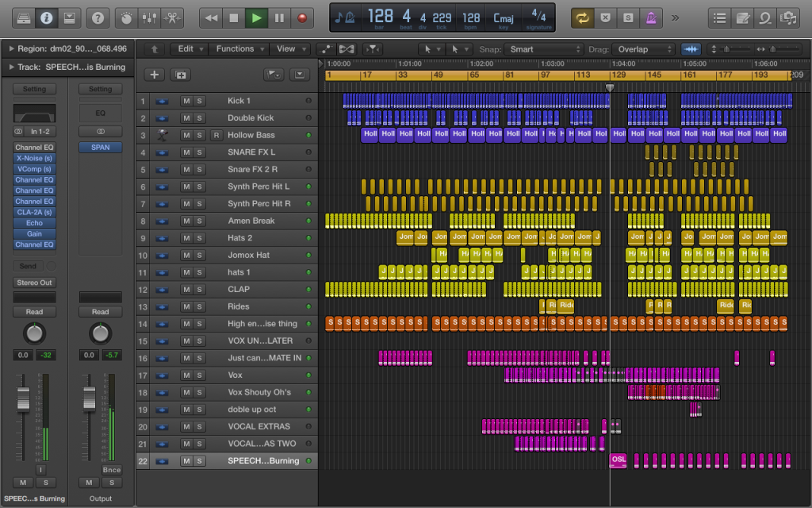Viewport: 812px width, 508px height.
Task: Open the Functions menu
Action: click(x=236, y=49)
